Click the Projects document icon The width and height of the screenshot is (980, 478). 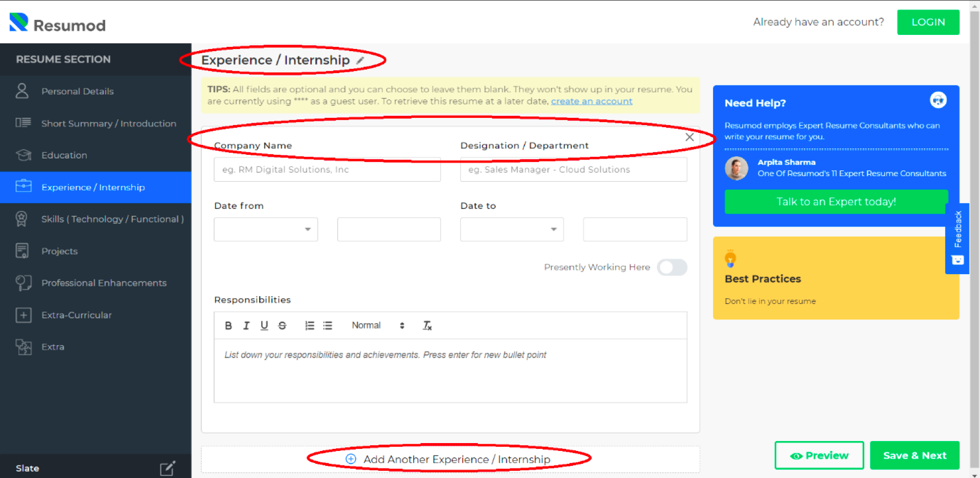pos(22,251)
